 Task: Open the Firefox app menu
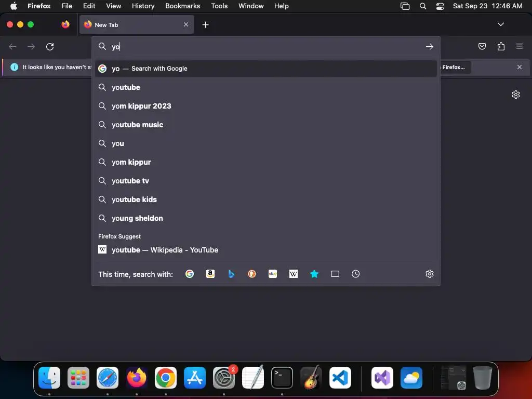(39, 6)
